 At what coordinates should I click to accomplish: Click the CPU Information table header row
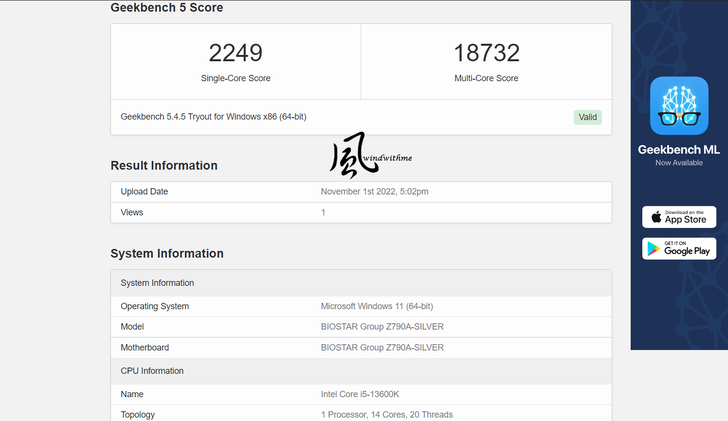pos(360,371)
